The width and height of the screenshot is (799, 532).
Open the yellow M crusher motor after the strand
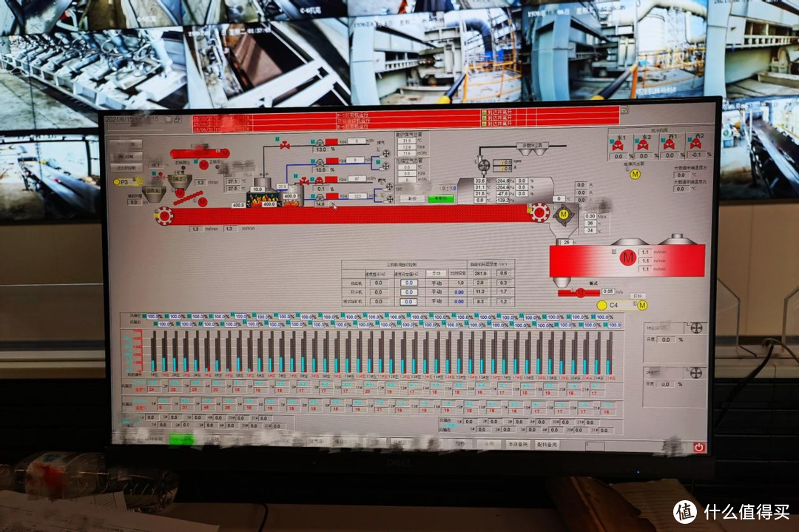(x=564, y=215)
